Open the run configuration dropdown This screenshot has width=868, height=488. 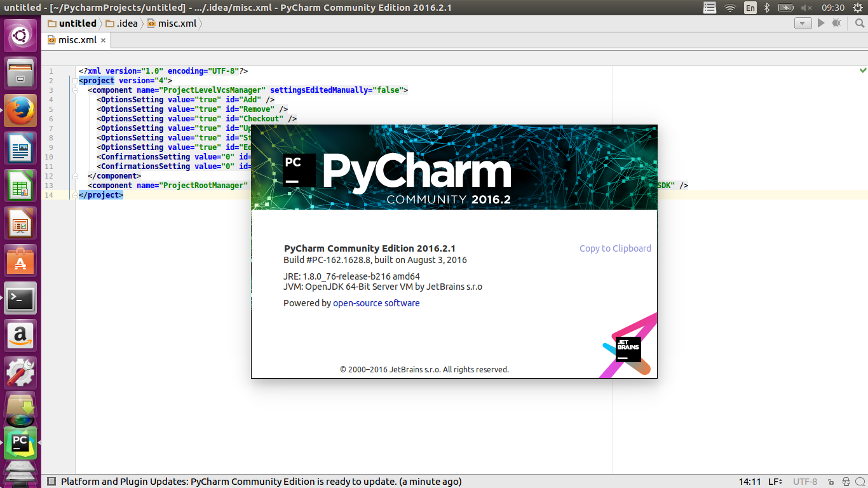[x=803, y=24]
